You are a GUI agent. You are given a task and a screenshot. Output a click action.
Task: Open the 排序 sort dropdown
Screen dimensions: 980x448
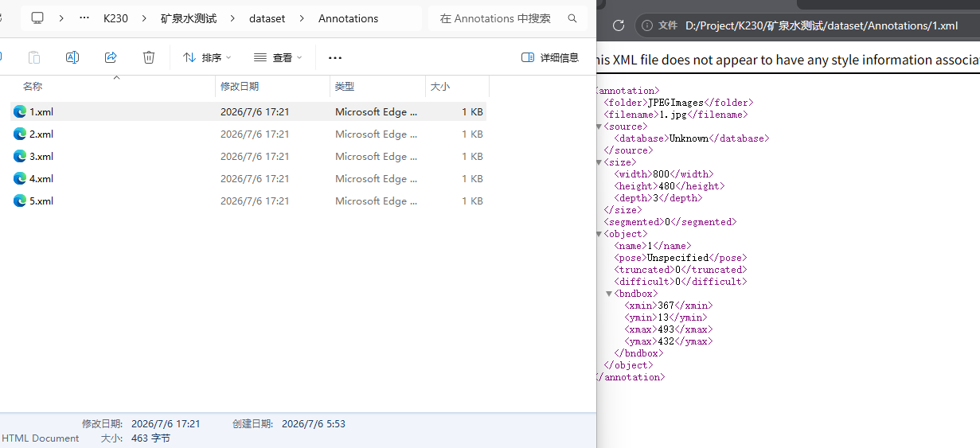[x=207, y=57]
